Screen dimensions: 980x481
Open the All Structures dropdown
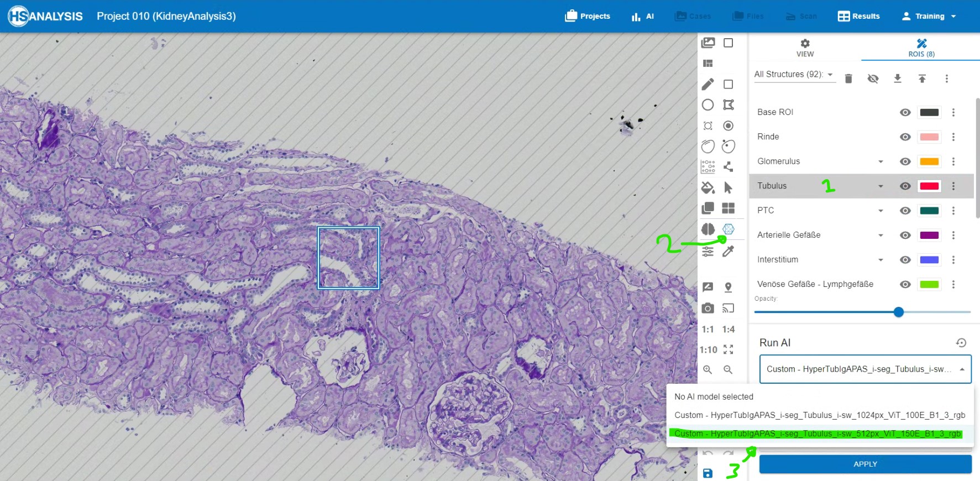[794, 74]
